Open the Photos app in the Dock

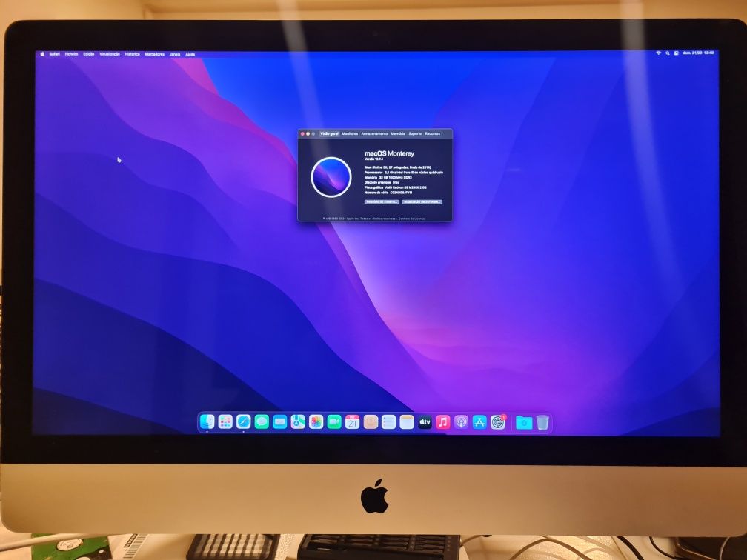316,421
